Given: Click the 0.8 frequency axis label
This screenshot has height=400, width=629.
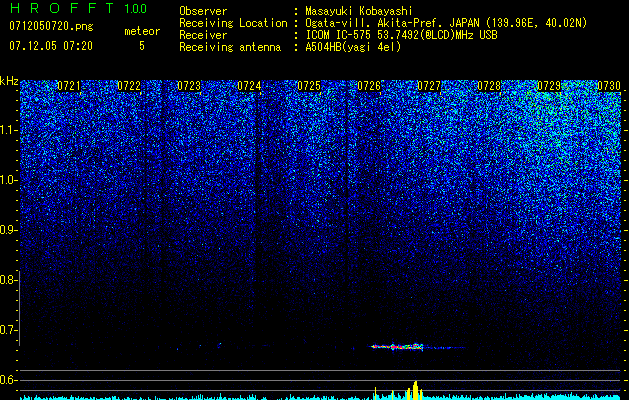Looking at the screenshot, I should point(7,280).
